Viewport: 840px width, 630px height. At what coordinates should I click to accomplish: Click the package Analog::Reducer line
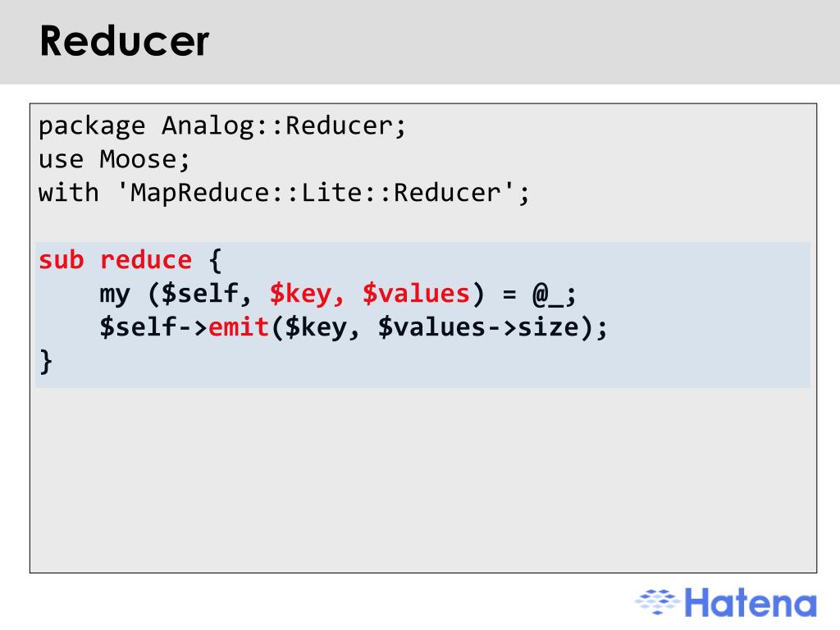click(x=222, y=127)
